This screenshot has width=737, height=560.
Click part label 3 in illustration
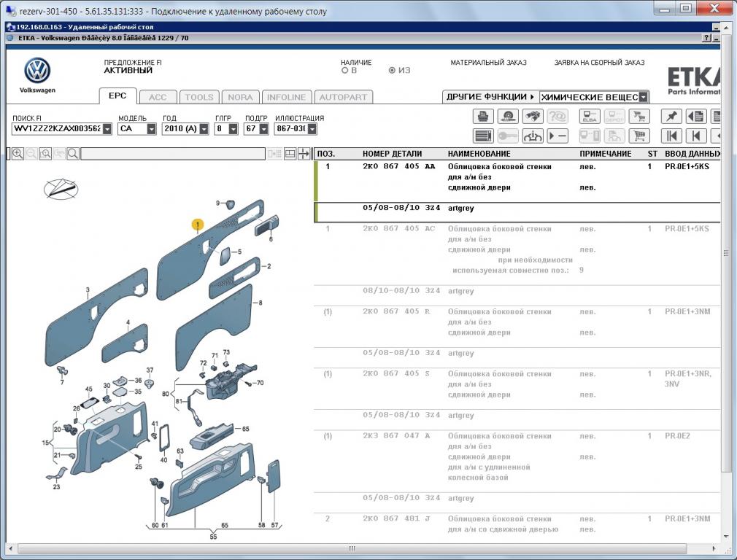88,290
